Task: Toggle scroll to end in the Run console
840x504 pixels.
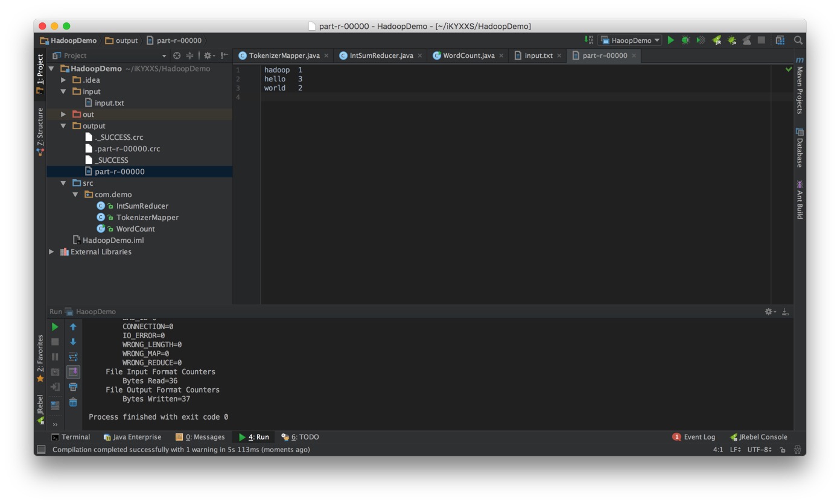Action: (x=73, y=372)
